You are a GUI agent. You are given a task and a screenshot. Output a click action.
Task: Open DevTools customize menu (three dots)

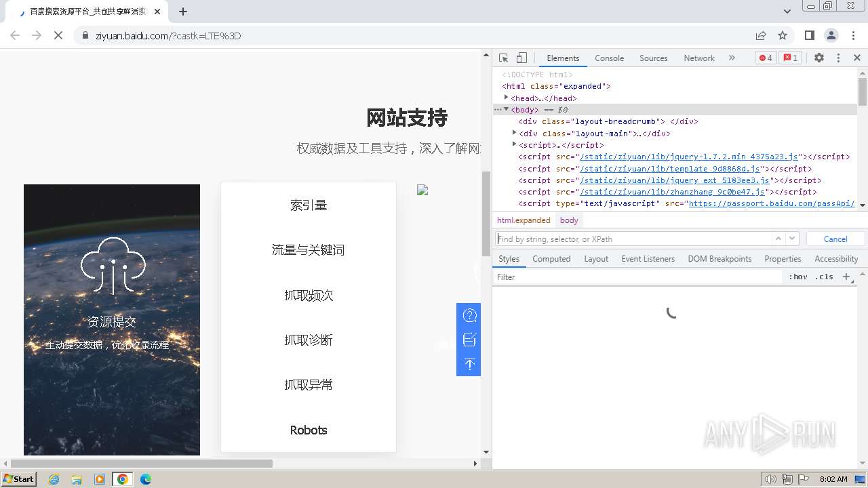point(838,58)
